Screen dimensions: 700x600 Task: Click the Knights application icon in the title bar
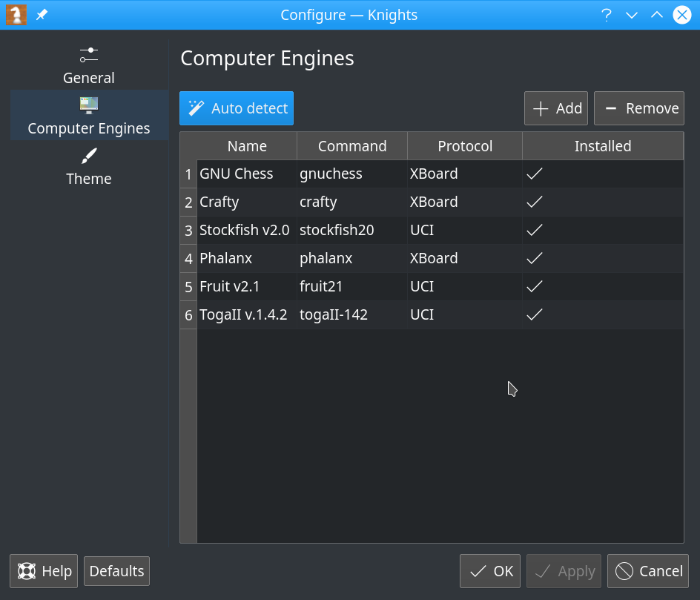tap(16, 15)
